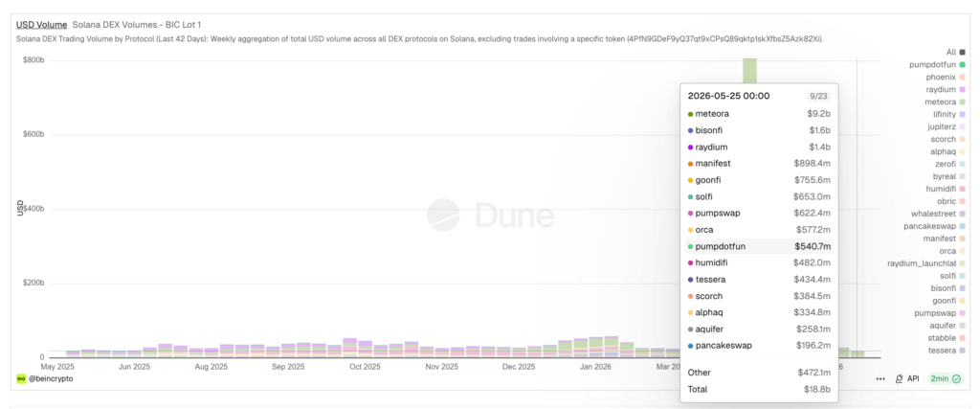Viewport: 980px width, 409px height.
Task: Open the @beincrypto author link
Action: [x=50, y=378]
